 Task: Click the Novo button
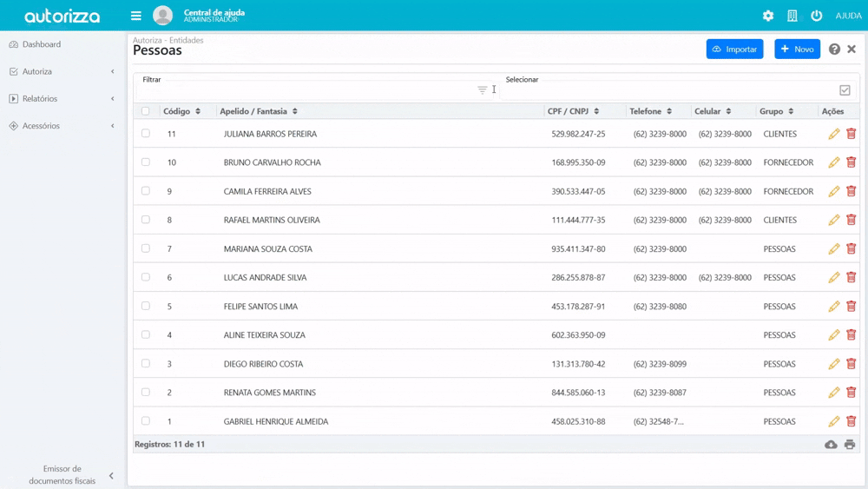797,50
